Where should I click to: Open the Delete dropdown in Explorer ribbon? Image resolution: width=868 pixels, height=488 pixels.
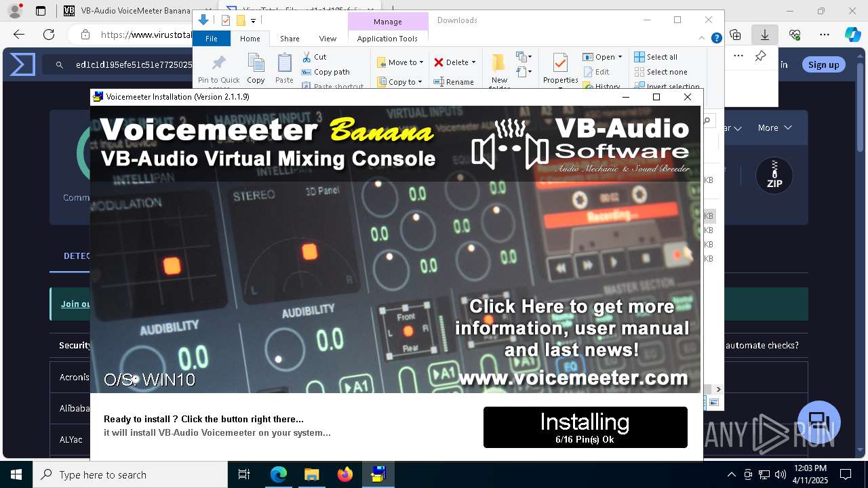coord(455,62)
